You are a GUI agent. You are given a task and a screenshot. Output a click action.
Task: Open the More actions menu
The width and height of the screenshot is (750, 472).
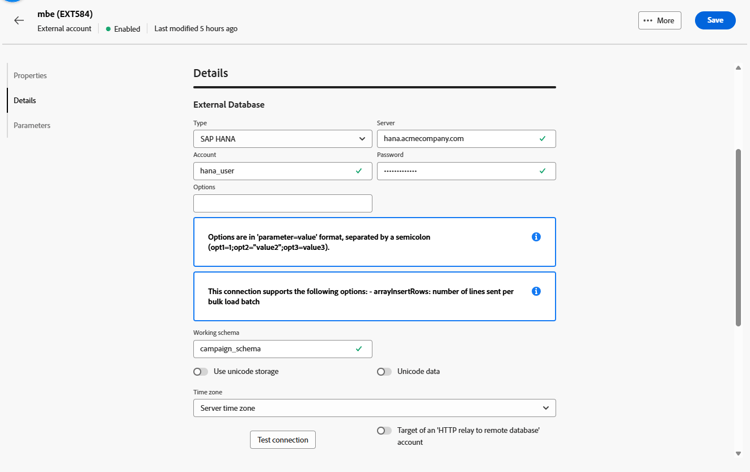pos(659,20)
